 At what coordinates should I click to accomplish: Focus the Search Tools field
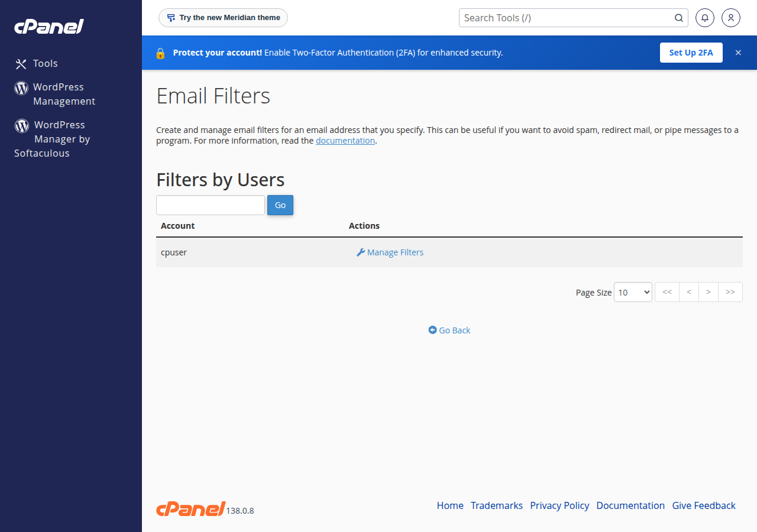[568, 18]
